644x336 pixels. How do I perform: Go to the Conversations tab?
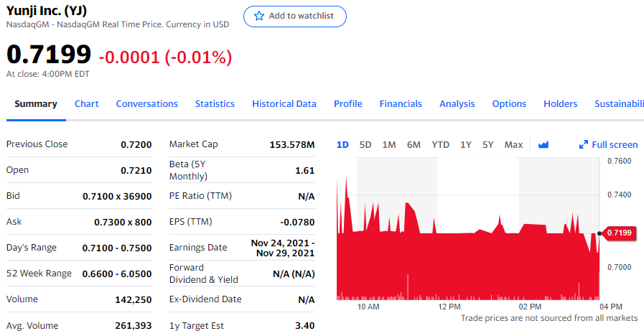point(146,103)
